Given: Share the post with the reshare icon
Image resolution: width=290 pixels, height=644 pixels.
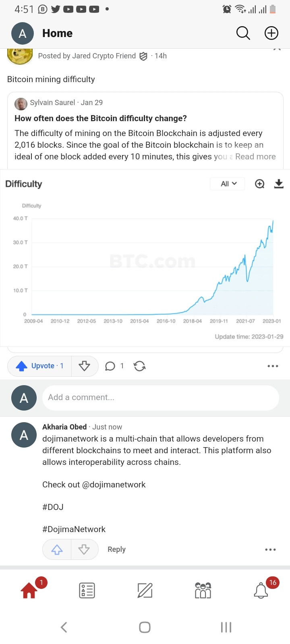Looking at the screenshot, I should pos(140,366).
